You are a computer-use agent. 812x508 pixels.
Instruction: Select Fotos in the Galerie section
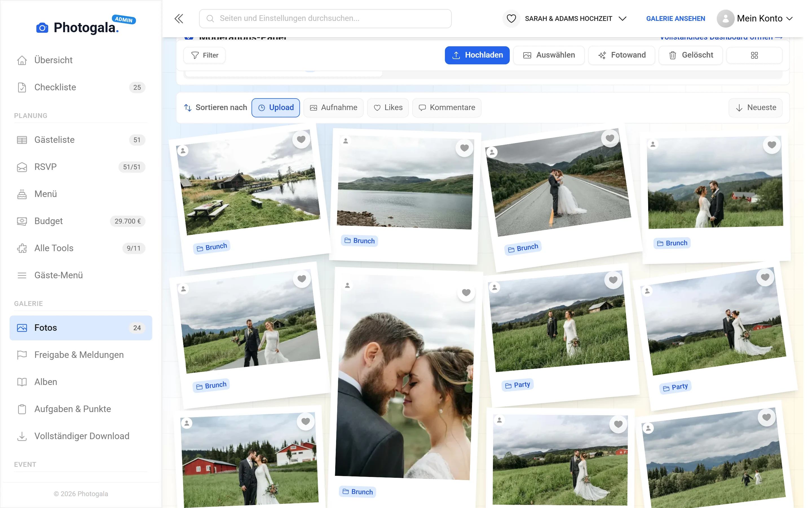tap(81, 328)
